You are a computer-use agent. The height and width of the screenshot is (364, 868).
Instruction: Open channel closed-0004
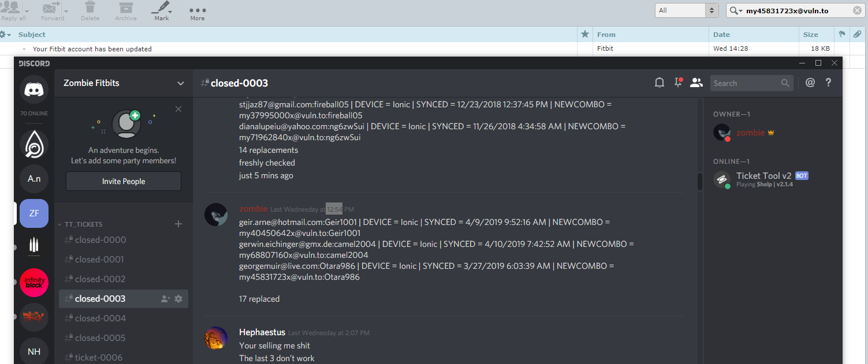tap(123, 318)
